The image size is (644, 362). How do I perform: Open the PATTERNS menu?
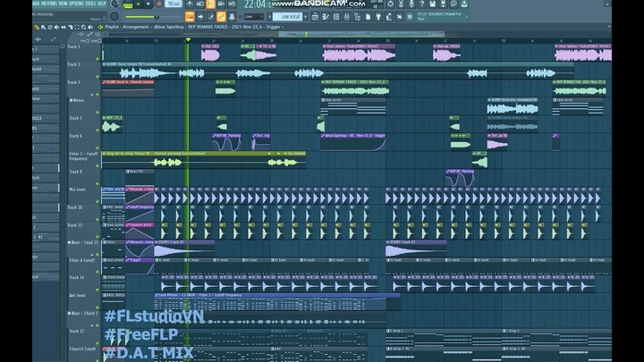click(49, 4)
